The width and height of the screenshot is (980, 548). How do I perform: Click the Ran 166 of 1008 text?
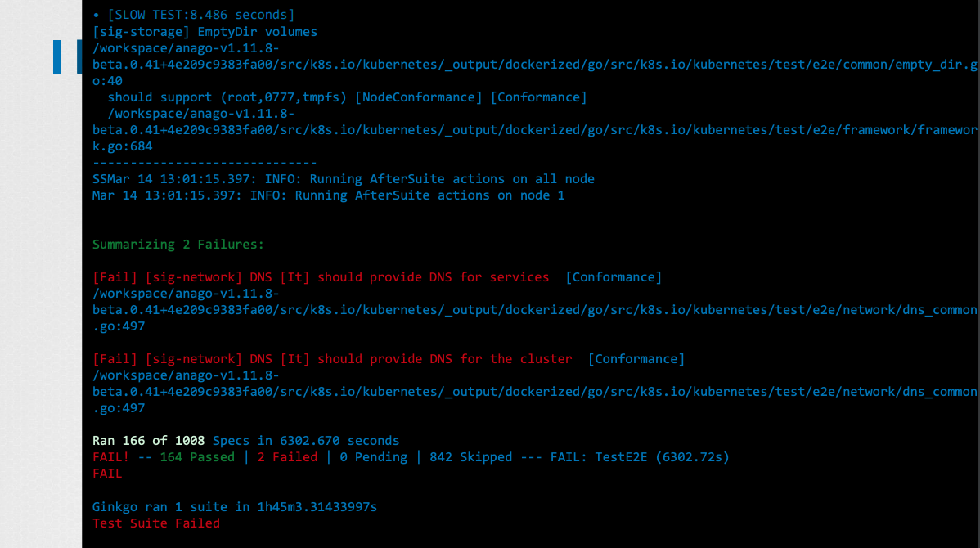pos(148,441)
